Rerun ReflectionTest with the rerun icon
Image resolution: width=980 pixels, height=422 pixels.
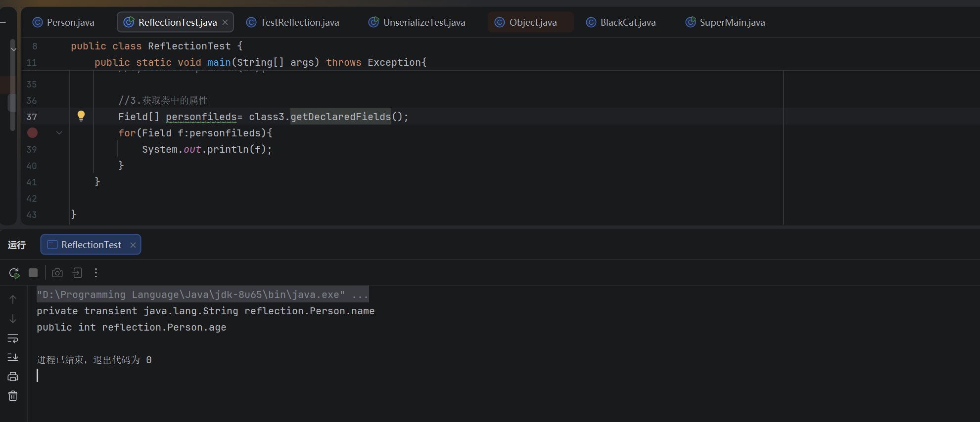click(14, 273)
